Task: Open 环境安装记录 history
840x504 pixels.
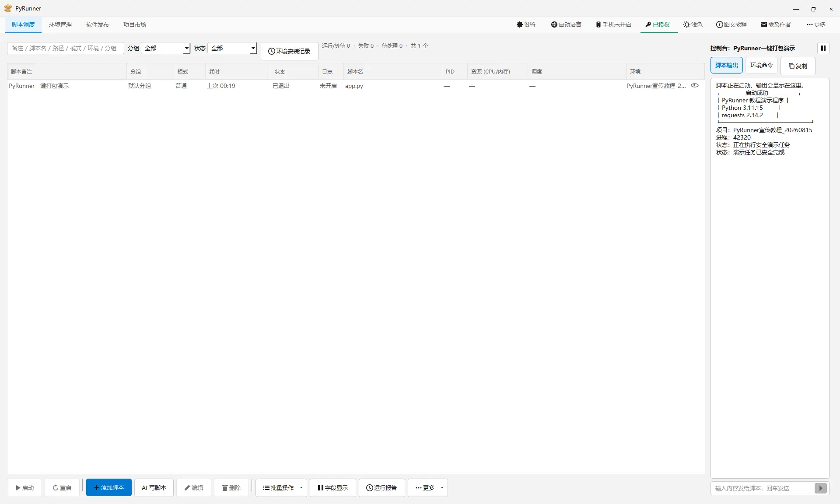Action: [x=289, y=51]
